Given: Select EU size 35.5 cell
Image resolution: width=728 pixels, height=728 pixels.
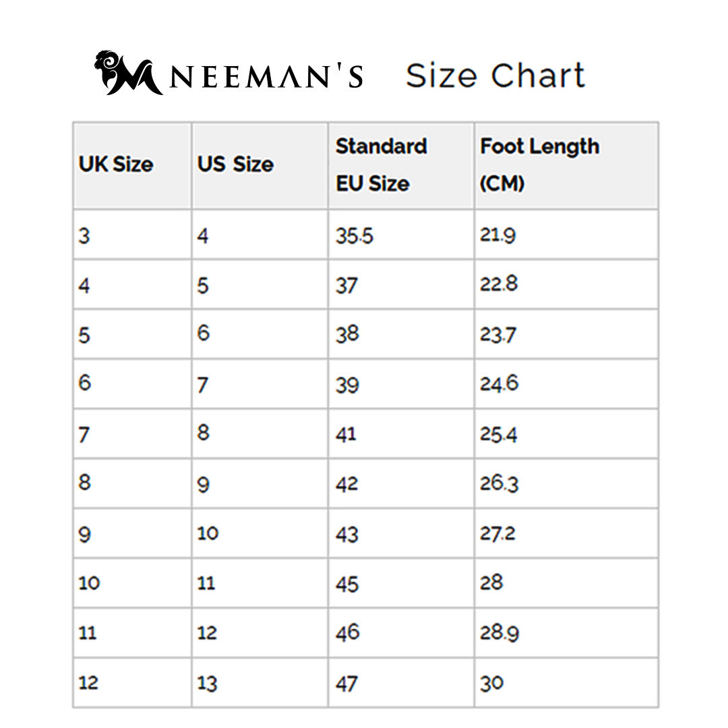Looking at the screenshot, I should 355,236.
